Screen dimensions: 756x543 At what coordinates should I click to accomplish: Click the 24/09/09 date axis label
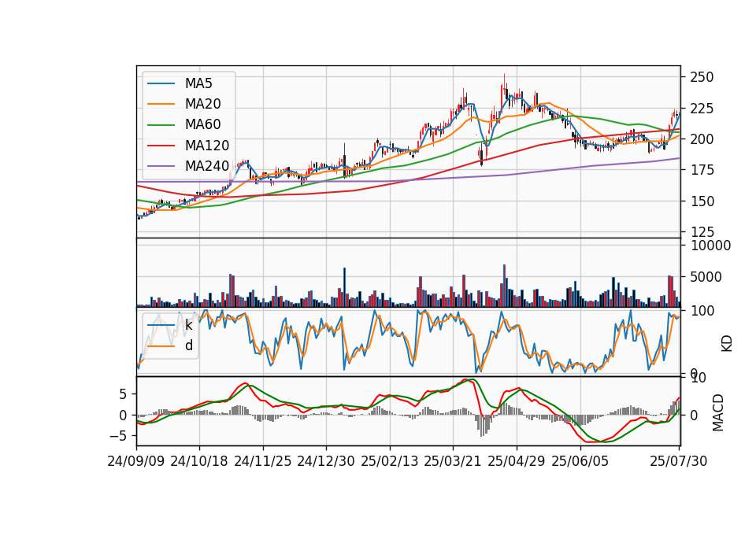[x=136, y=461]
